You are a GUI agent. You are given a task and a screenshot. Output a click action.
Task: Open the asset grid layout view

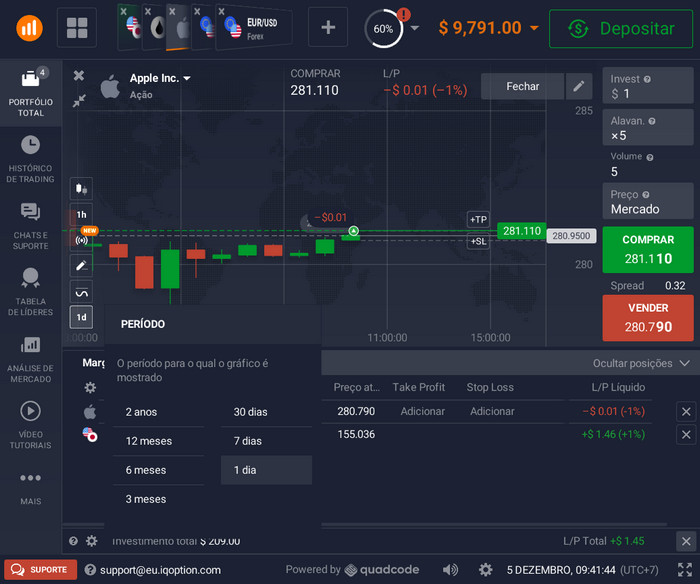(x=77, y=28)
